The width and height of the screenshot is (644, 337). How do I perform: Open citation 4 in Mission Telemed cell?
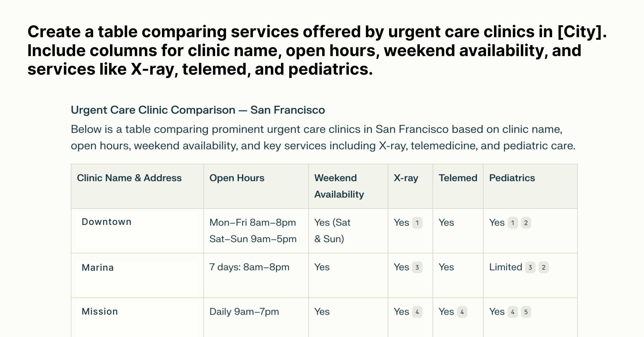pos(462,312)
